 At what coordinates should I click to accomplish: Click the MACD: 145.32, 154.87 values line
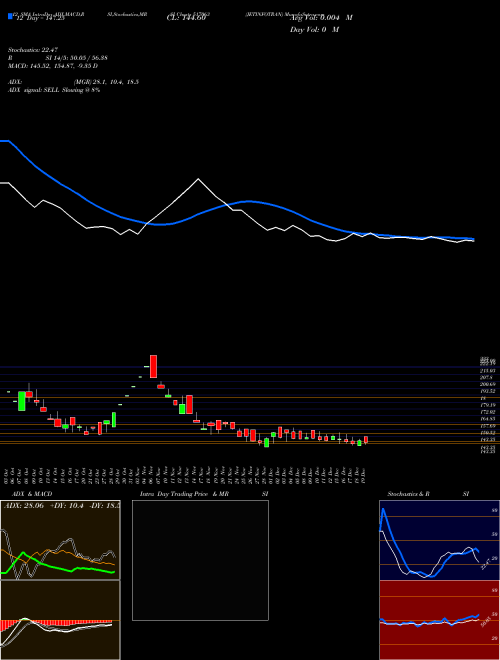point(53,66)
